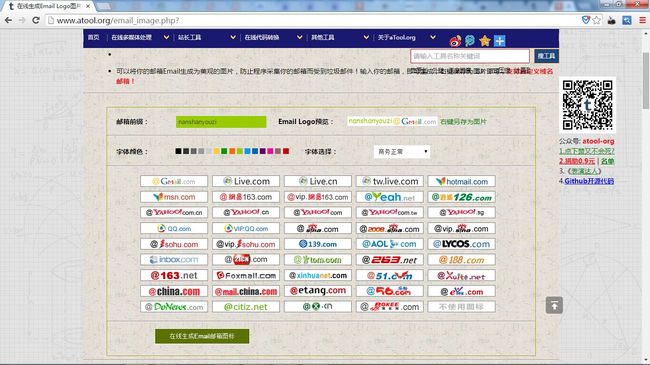
Task: Click the 搜工具 search button
Action: click(546, 56)
